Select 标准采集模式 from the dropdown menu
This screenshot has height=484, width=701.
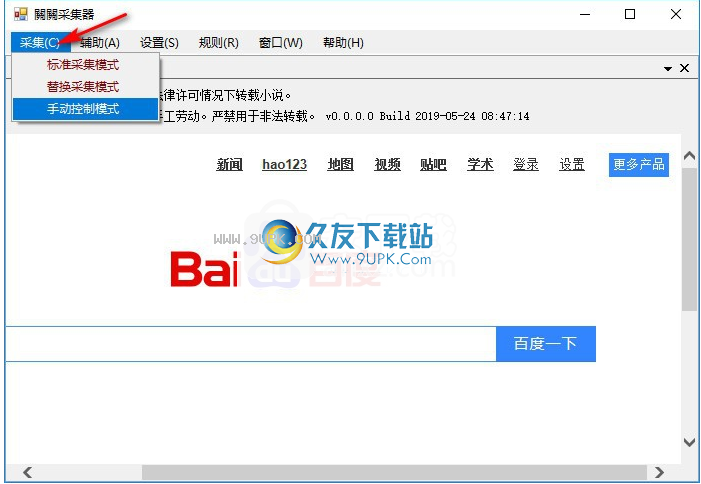[x=85, y=65]
